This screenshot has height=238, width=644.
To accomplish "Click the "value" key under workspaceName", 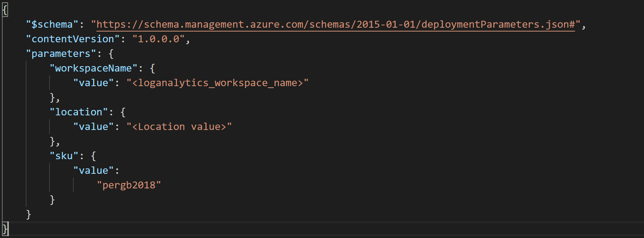I will click(x=94, y=83).
